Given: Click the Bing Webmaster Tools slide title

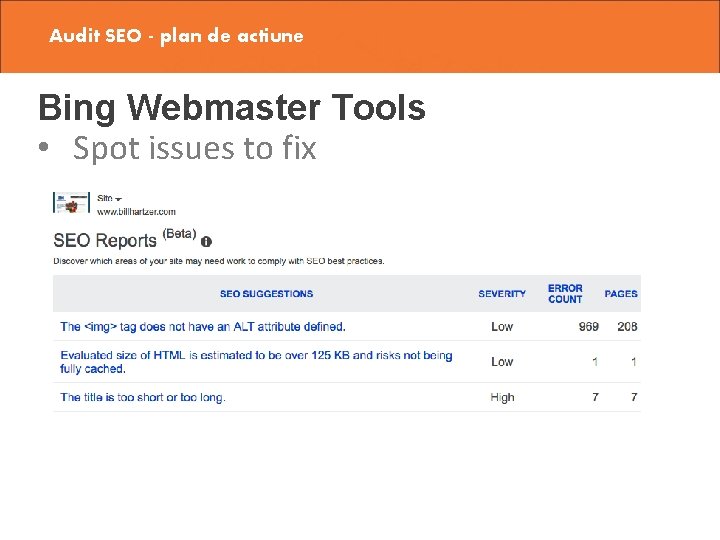Looking at the screenshot, I should coord(232,108).
